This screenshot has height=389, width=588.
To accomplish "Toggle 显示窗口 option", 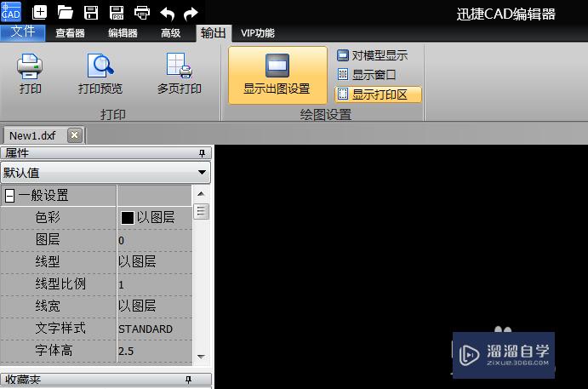I will [367, 75].
